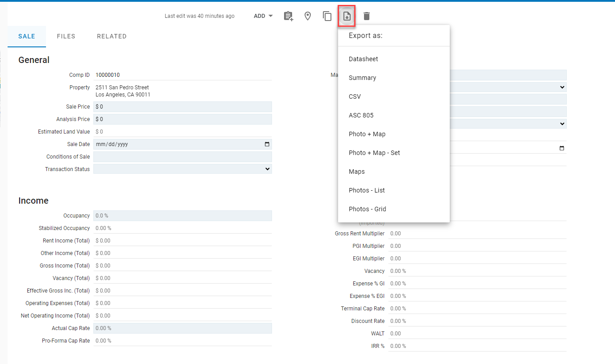Click the WALT value
This screenshot has width=615, height=364.
pos(396,334)
